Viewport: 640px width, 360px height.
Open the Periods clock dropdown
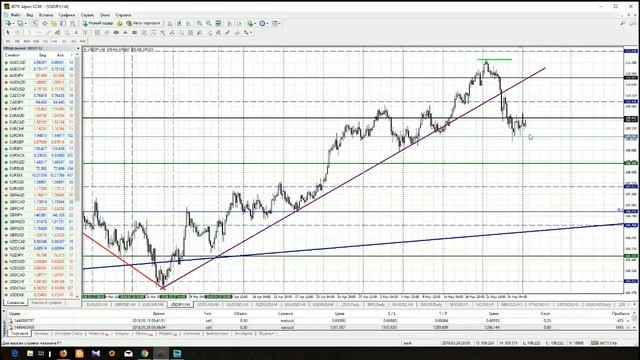point(264,23)
